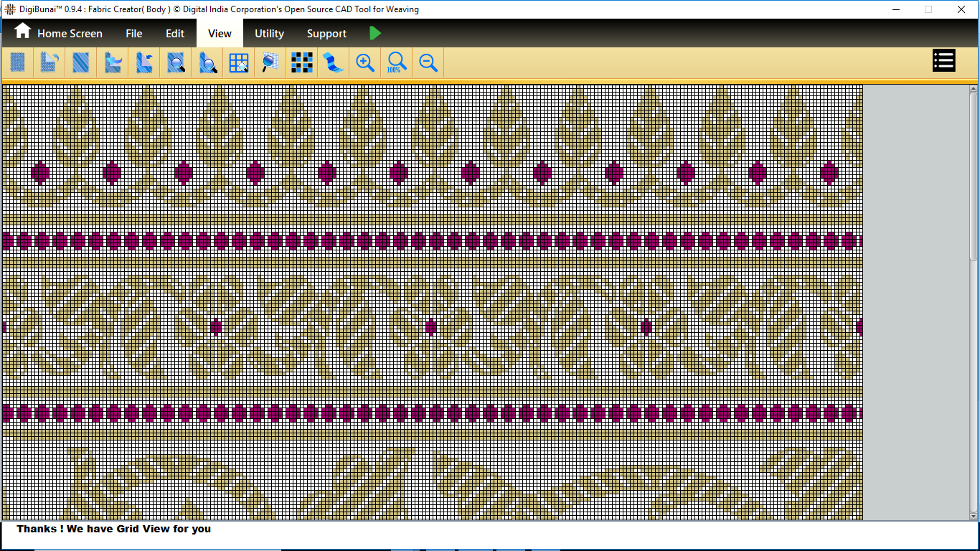Screen dimensions: 980x551
Task: Click the zoom out magnifier with minus
Action: pyautogui.click(x=428, y=63)
